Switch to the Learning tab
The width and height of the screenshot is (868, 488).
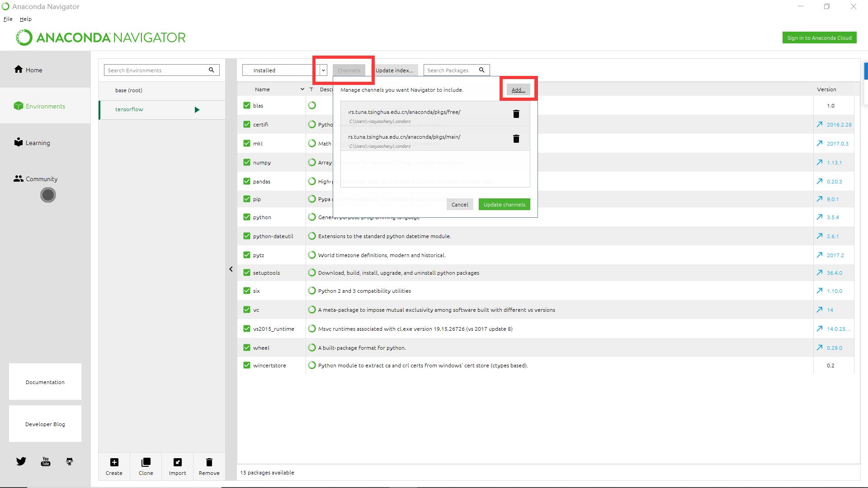[38, 143]
